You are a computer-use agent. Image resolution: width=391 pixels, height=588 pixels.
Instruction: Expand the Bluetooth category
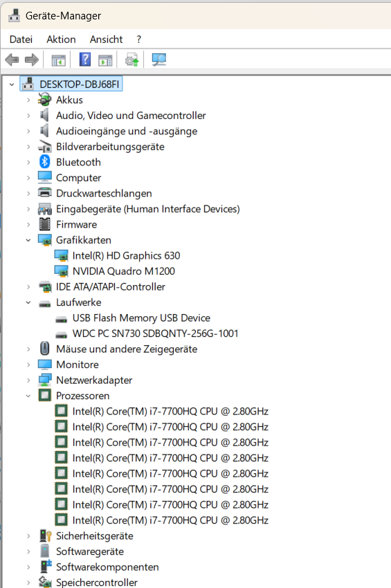[x=28, y=163]
